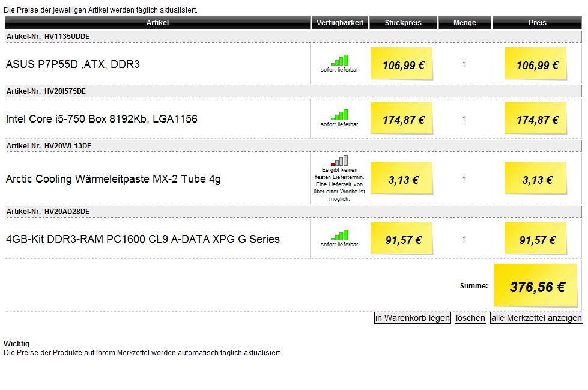Click the yellow 376,56 € sum note
This screenshot has width=588, height=390.
536,285
